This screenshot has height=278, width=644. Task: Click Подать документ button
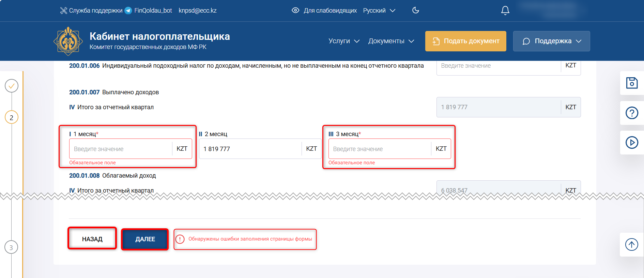(465, 41)
